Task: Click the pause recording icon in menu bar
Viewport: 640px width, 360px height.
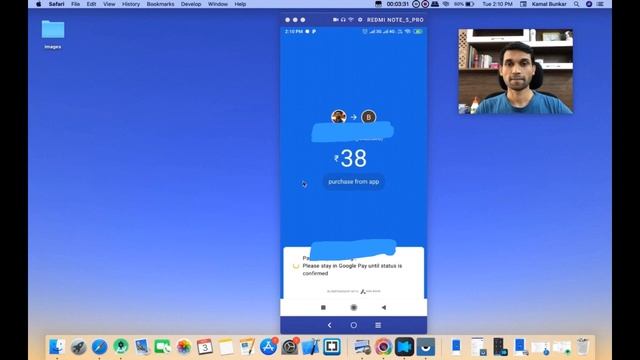Action: tap(416, 4)
